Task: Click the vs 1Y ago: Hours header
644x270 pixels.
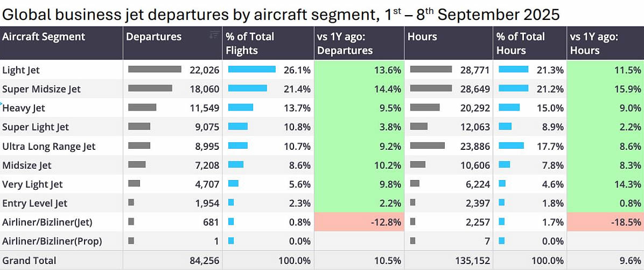Action: pos(594,43)
